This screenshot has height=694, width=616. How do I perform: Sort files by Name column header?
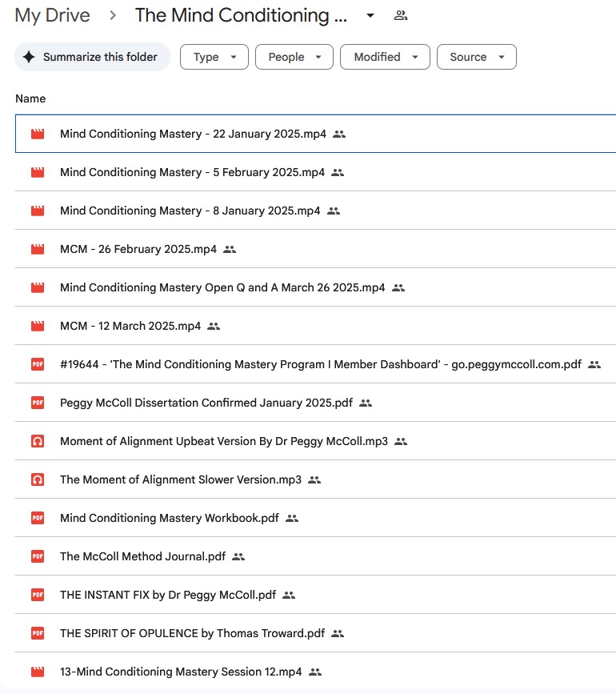click(x=30, y=98)
